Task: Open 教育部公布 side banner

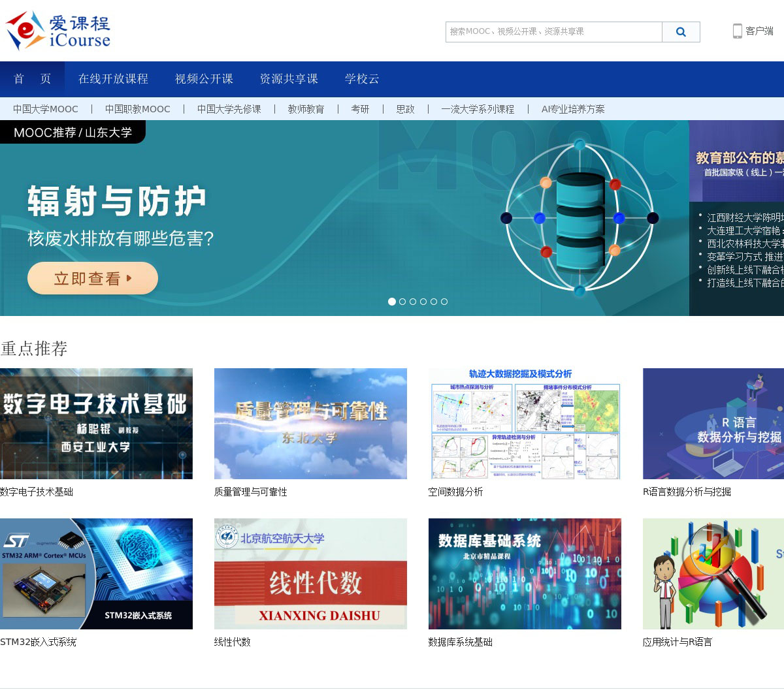Action: (x=737, y=161)
